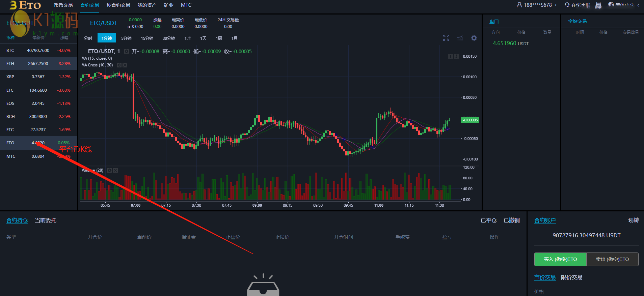Click the 划转 transfer link
The height and width of the screenshot is (296, 644).
[634, 220]
